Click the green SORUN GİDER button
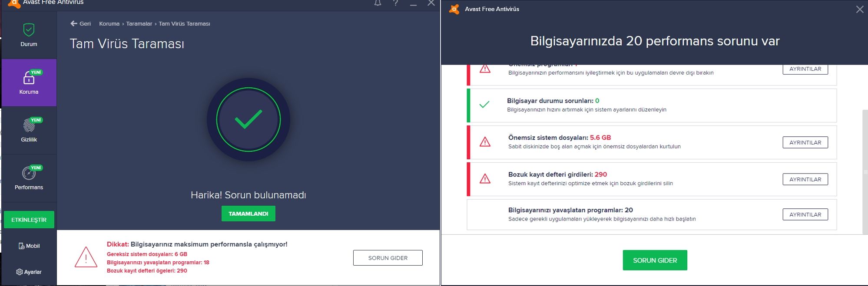Screen dimensions: 868x286 click(655, 260)
